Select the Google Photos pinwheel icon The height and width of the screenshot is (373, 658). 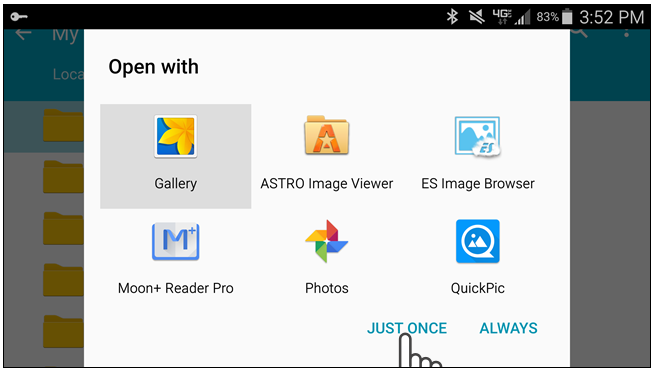pyautogui.click(x=326, y=241)
